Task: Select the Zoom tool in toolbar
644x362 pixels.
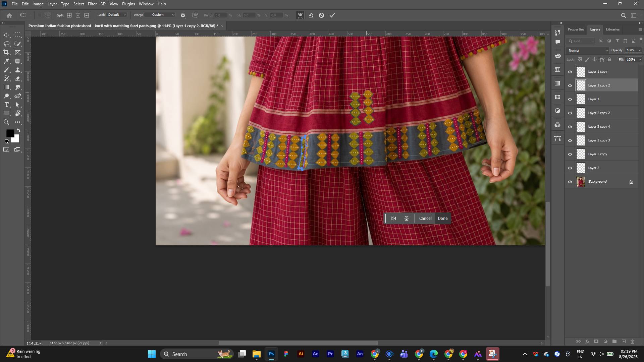Action: 6,122
